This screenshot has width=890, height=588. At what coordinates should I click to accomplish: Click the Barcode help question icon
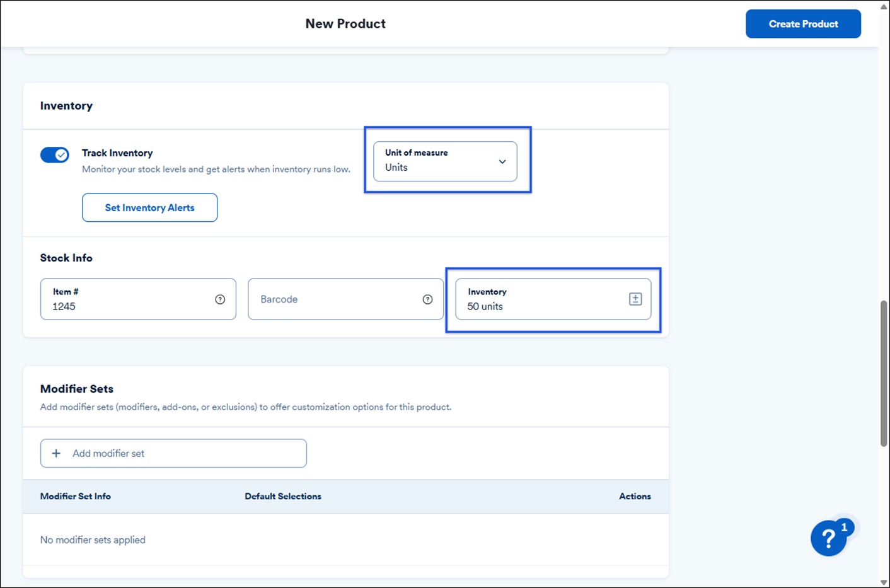click(x=427, y=299)
